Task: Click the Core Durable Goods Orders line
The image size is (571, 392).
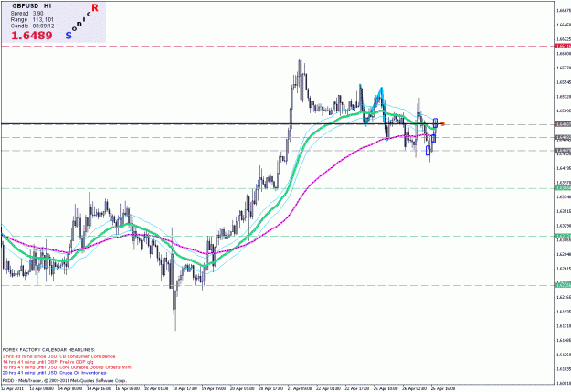Action: (x=67, y=367)
